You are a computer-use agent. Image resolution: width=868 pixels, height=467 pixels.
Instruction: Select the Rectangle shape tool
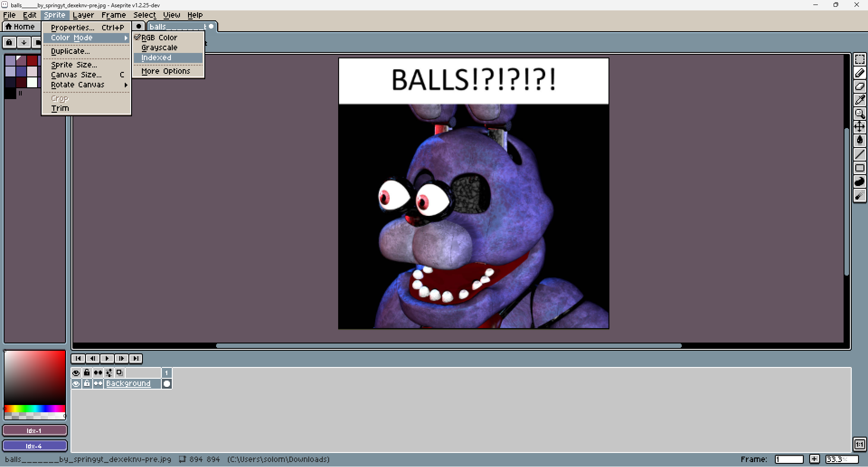point(859,168)
